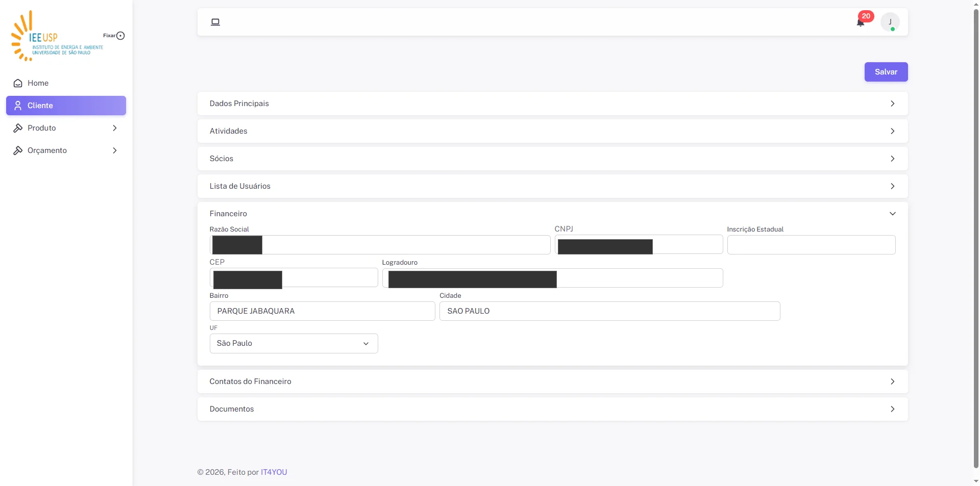Expand the Produto menu
The height and width of the screenshot is (486, 980).
coord(66,128)
